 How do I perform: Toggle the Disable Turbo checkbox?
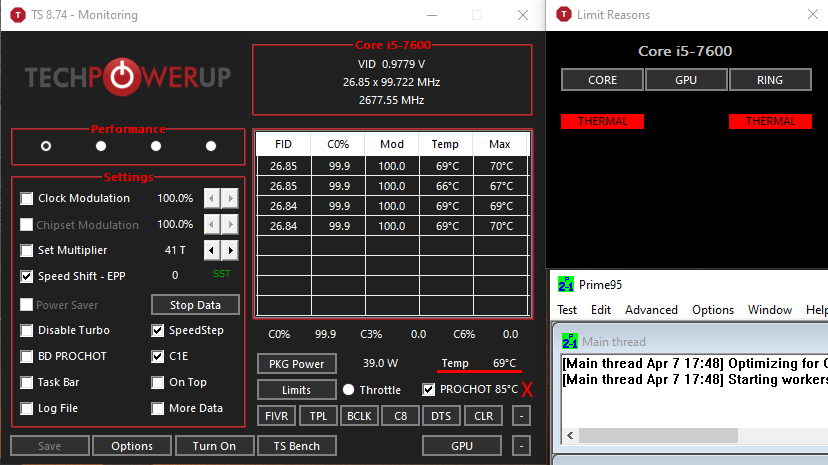tap(26, 330)
